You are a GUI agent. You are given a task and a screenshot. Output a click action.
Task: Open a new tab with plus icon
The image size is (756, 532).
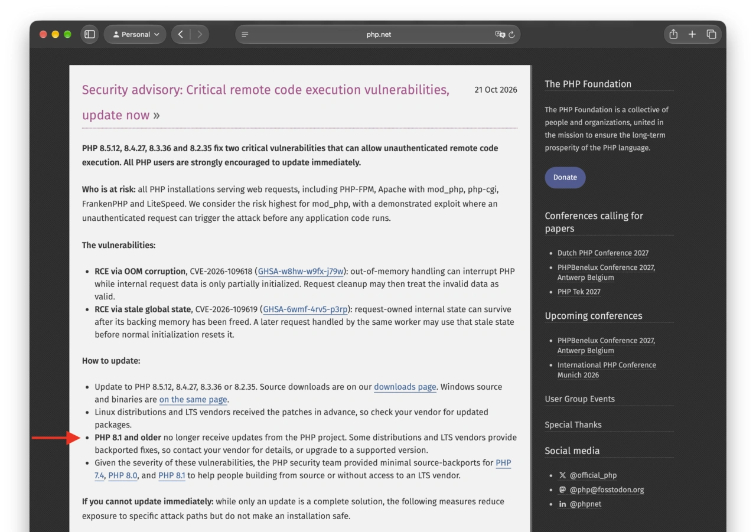pos(692,34)
